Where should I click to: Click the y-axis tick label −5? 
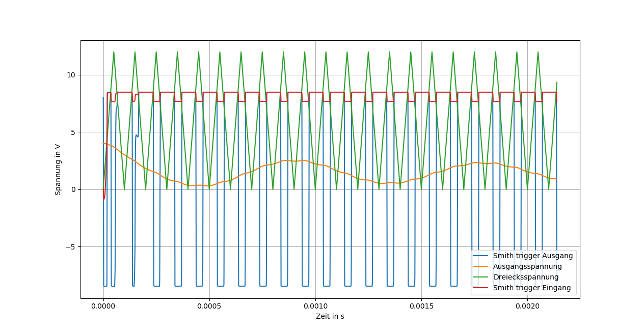click(70, 247)
